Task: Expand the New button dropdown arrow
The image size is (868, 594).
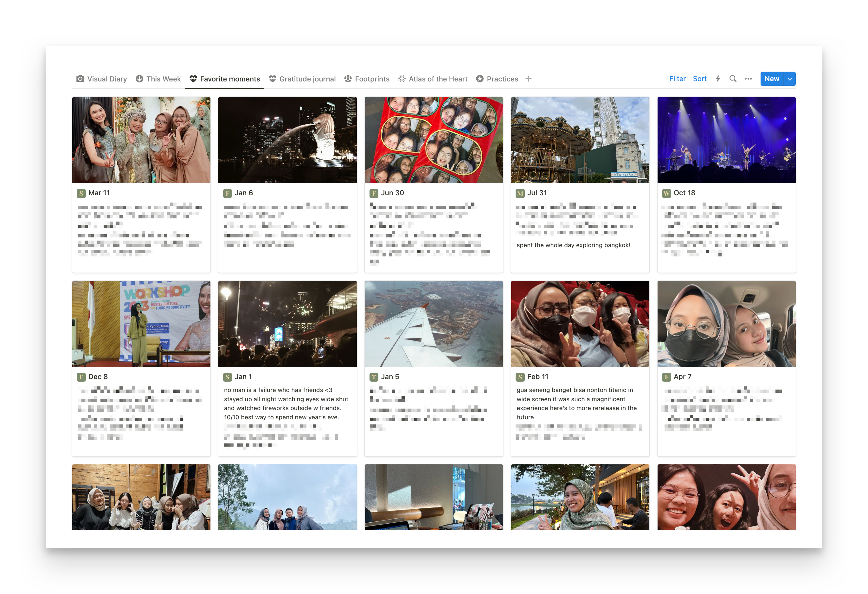Action: pos(790,79)
